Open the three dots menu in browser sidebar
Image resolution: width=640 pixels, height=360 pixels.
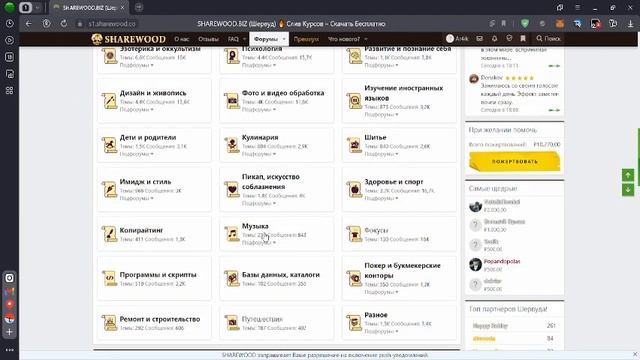coord(9,350)
